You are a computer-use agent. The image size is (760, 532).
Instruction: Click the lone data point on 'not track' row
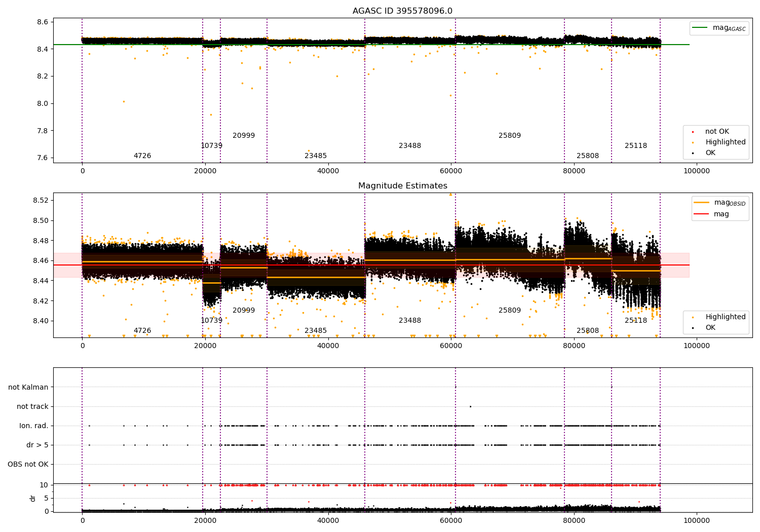pyautogui.click(x=470, y=406)
